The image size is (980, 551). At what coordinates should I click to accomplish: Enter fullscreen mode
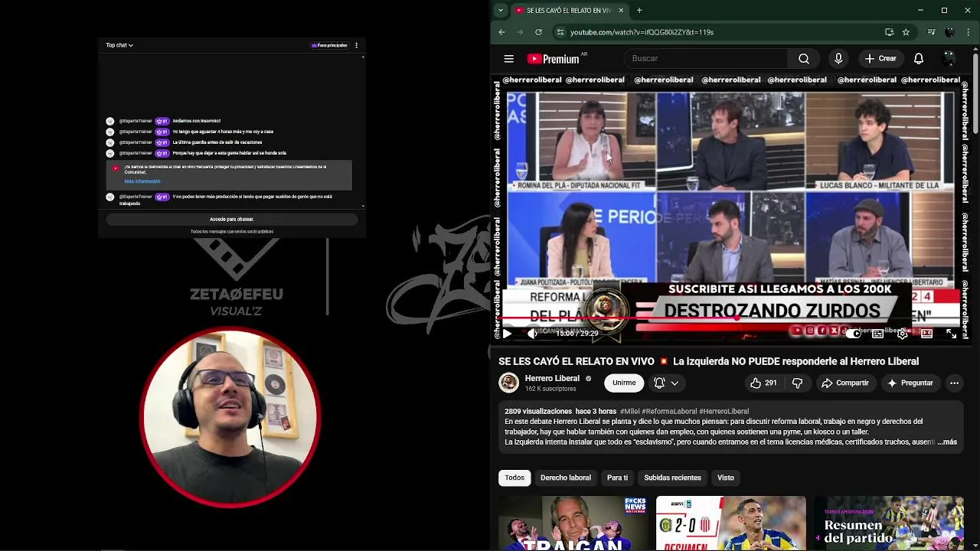click(951, 334)
